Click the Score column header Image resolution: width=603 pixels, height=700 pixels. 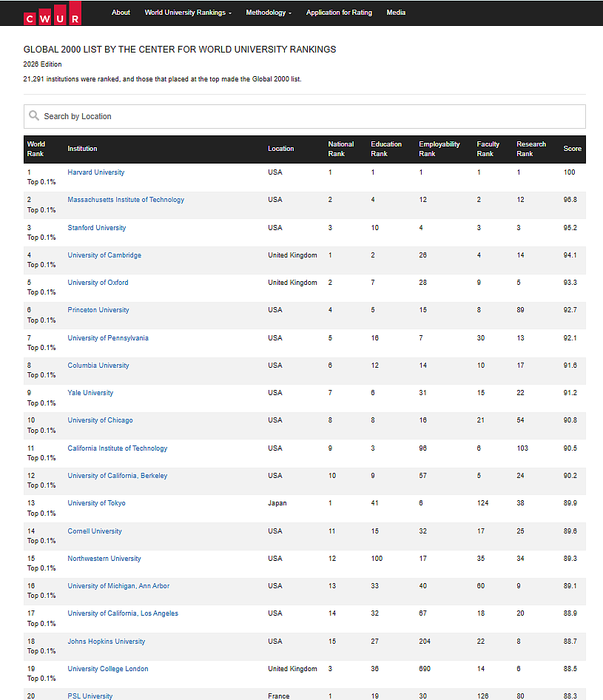tap(572, 149)
